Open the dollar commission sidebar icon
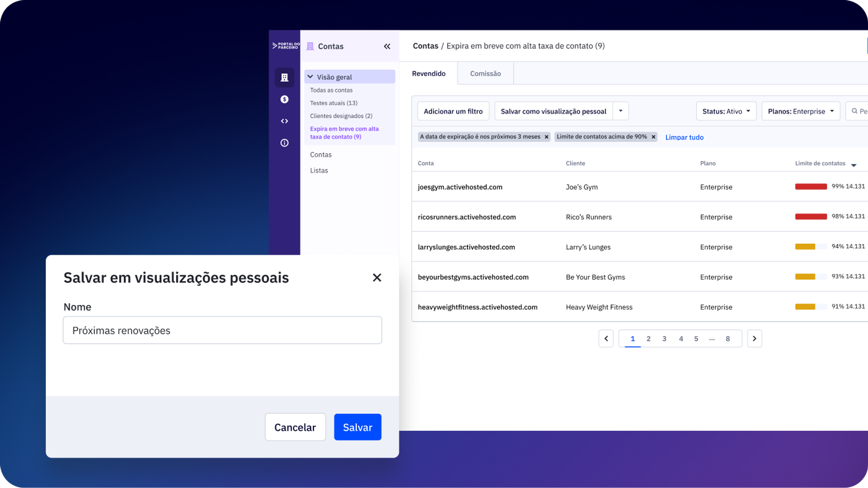868x488 pixels. coord(284,99)
